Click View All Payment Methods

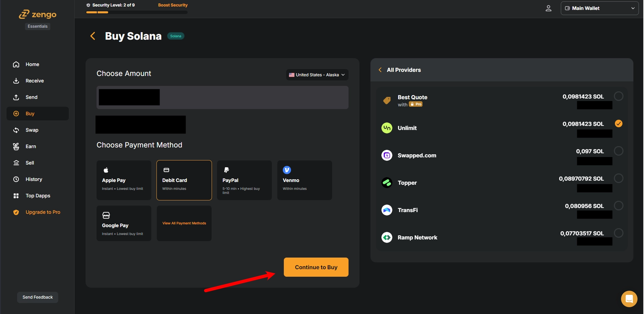coord(184,223)
